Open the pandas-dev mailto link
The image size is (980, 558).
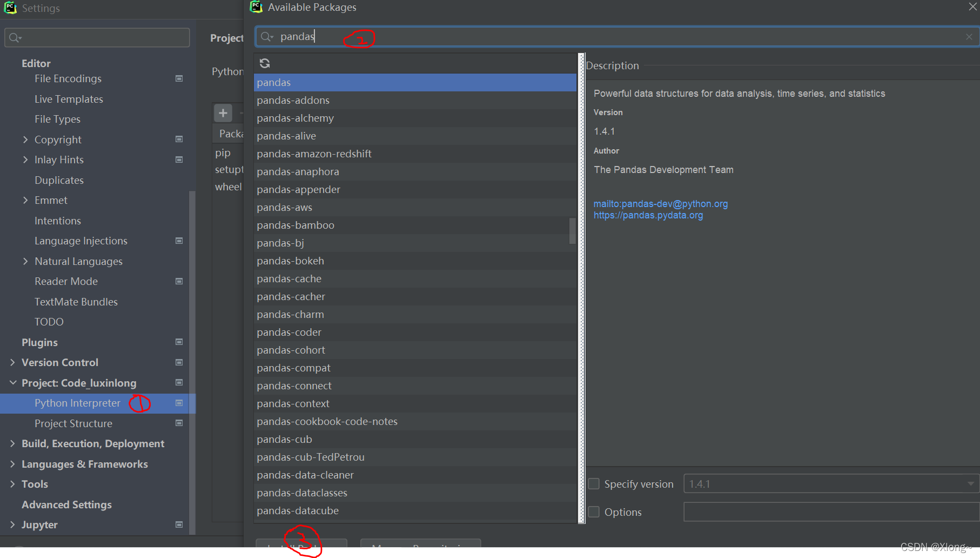(661, 204)
